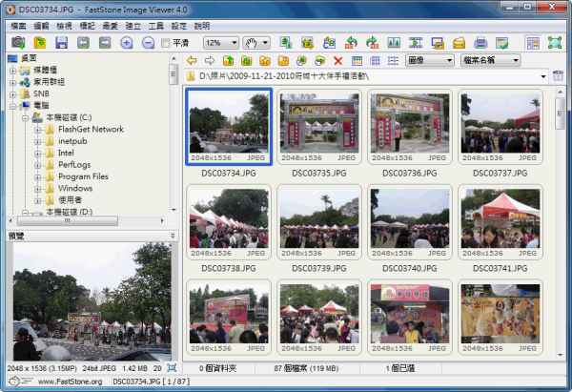
Task: Open the 檔案 menu
Action: point(18,26)
